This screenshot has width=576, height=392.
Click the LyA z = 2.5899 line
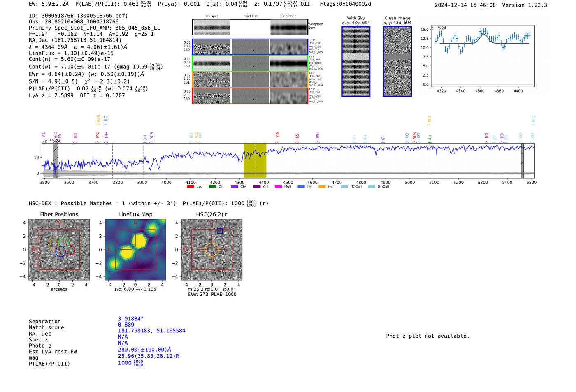[77, 95]
